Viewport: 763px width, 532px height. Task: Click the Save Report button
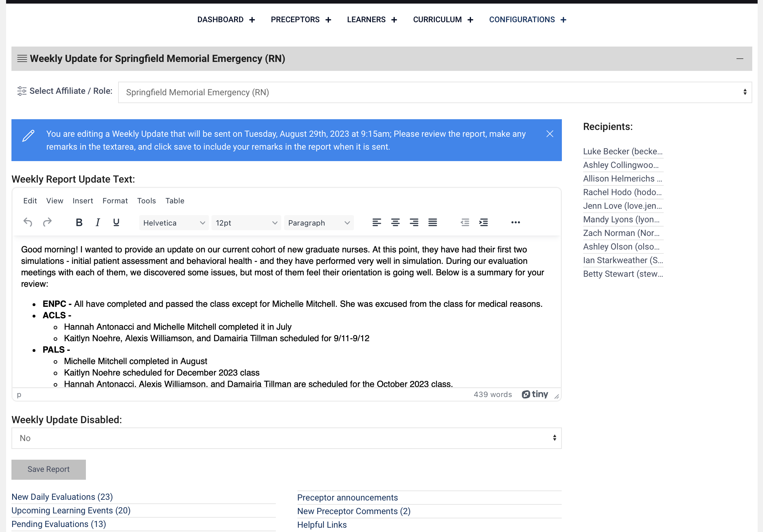point(48,469)
